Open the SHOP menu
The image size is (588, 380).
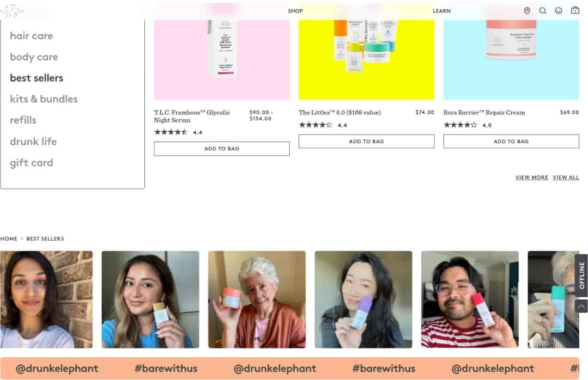[x=295, y=11]
